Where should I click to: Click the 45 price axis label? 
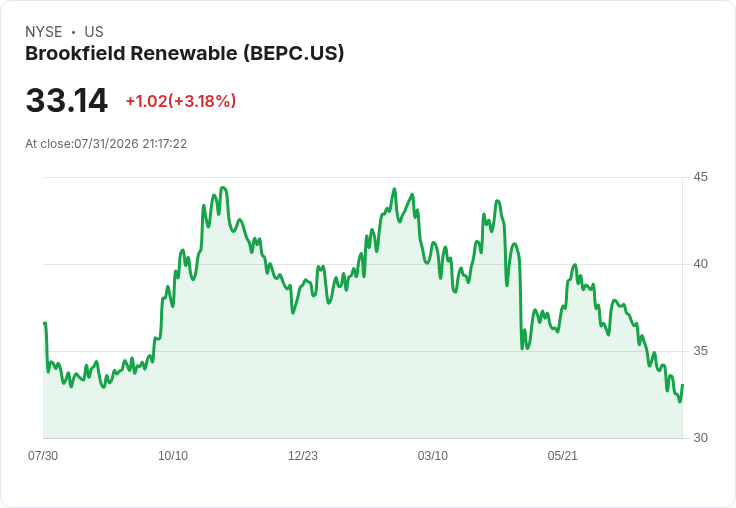(700, 177)
